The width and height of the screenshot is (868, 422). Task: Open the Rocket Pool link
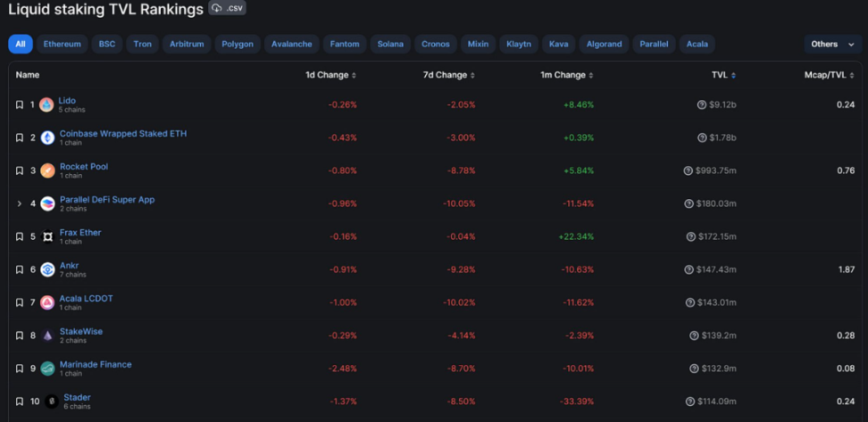[84, 167]
